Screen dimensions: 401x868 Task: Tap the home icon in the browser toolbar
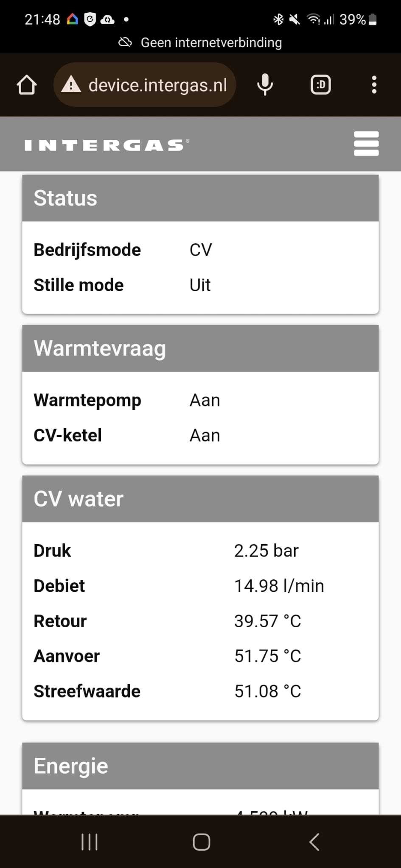tap(27, 84)
